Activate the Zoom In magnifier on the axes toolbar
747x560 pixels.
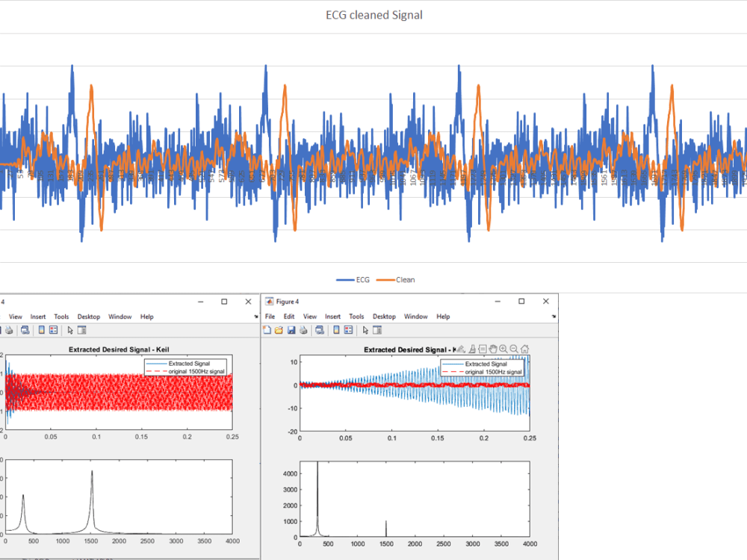(x=503, y=349)
